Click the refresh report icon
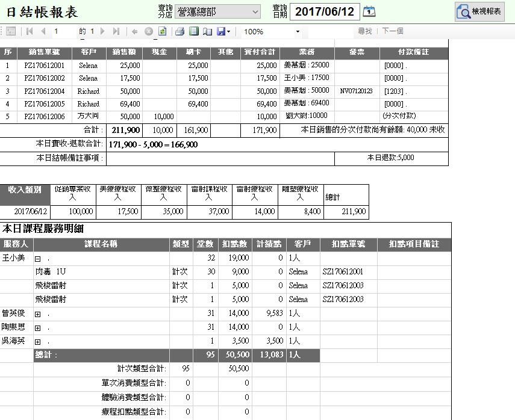515x420 pixels. [162, 31]
